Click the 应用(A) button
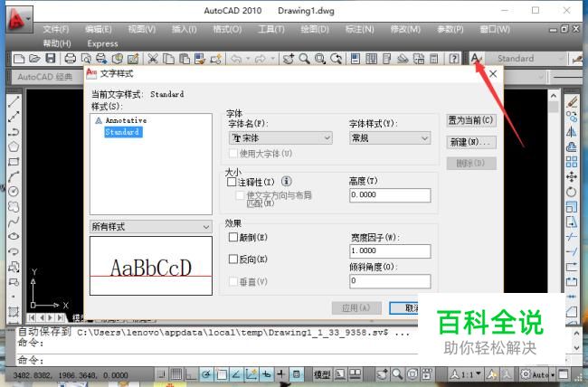Image resolution: width=588 pixels, height=387 pixels. (356, 308)
